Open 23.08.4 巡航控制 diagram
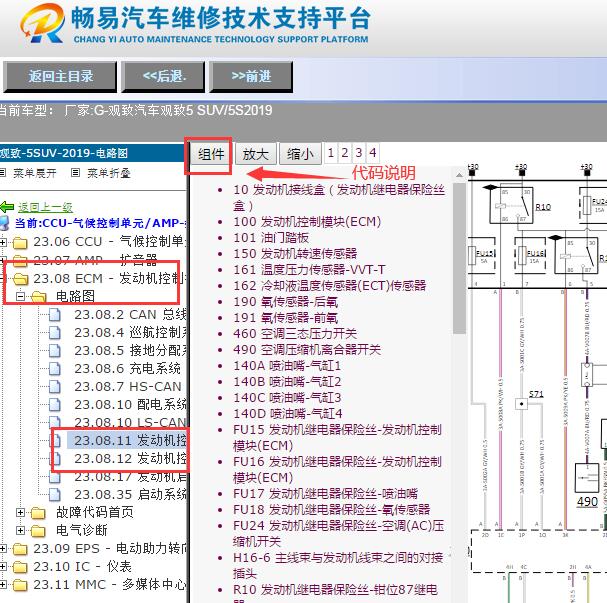The width and height of the screenshot is (607, 603). click(x=130, y=332)
